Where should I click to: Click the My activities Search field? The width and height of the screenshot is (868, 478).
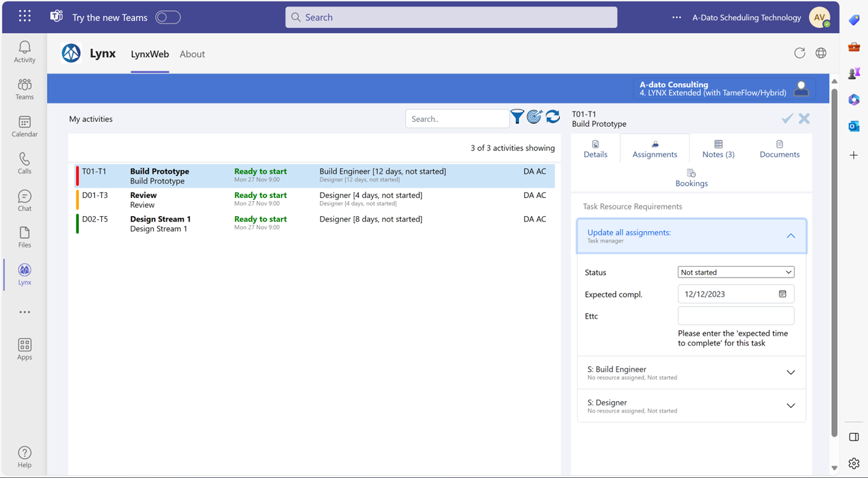coord(457,119)
